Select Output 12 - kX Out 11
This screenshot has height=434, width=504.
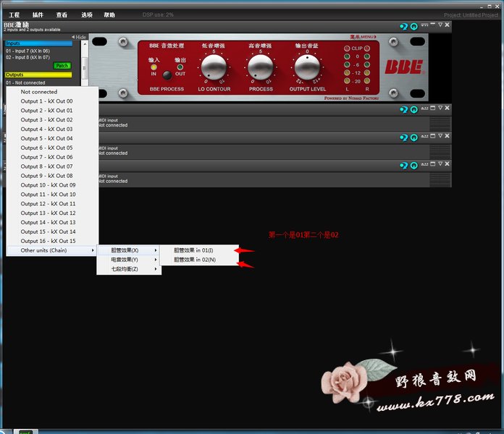52,203
